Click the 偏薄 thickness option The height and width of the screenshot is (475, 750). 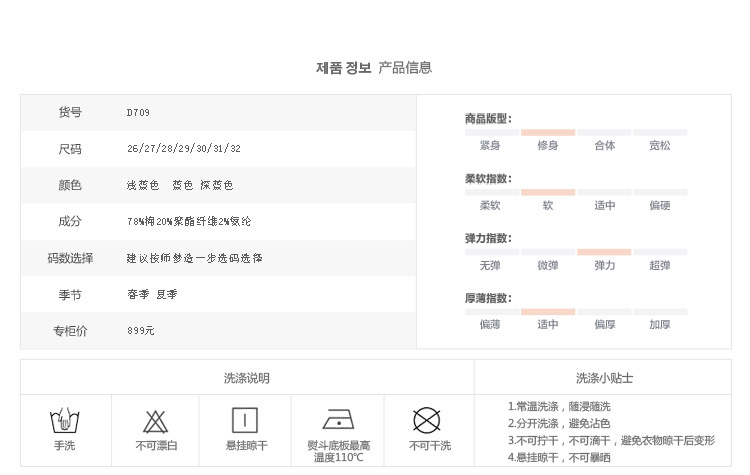tap(490, 325)
